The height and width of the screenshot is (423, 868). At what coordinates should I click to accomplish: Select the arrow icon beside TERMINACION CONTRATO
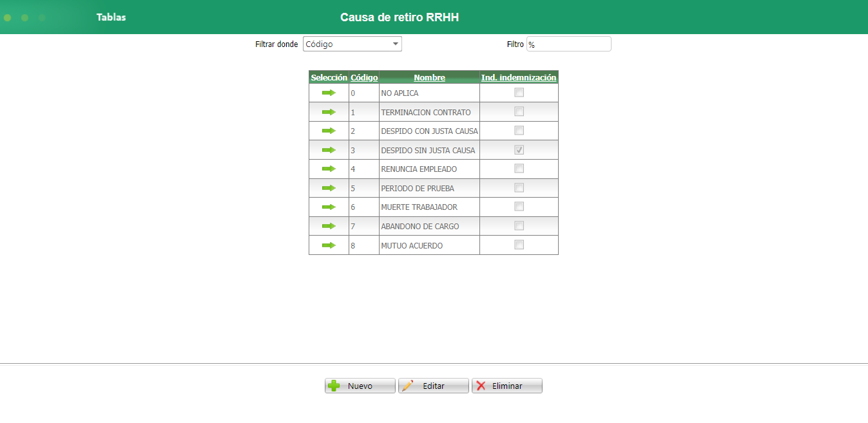click(329, 111)
